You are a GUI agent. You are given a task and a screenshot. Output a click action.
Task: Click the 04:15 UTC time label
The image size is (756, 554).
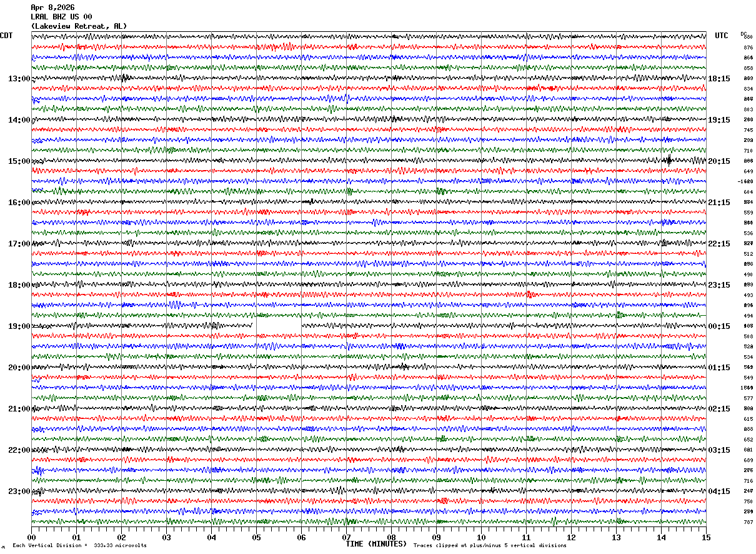click(x=719, y=491)
